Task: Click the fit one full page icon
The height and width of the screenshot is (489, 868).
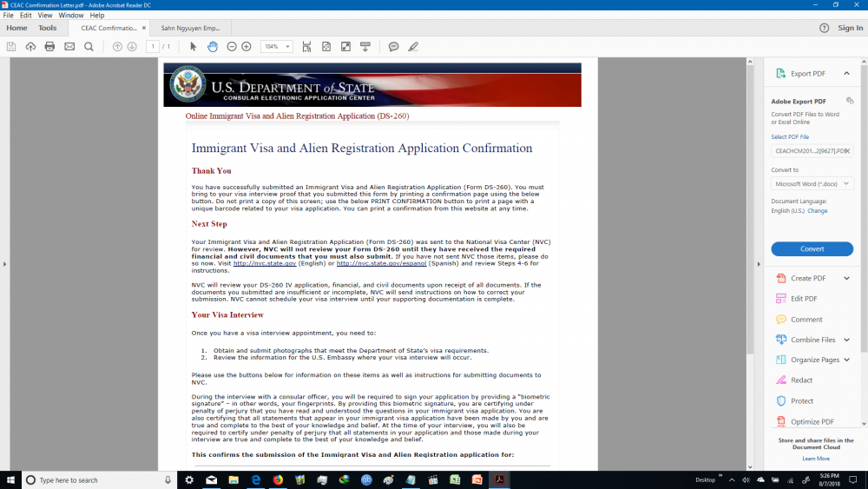Action: [326, 47]
